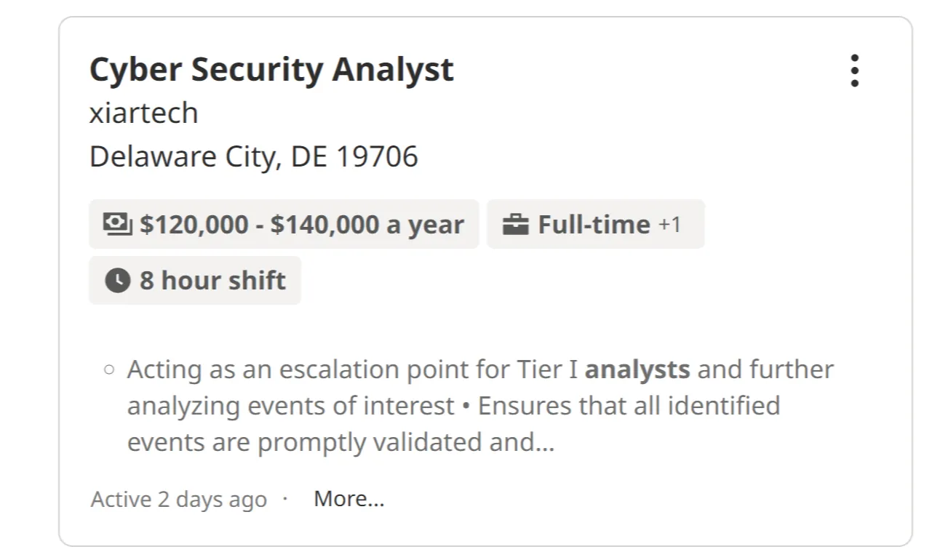Click the line mentioning Ensures that all identified
Viewport: 948px width, 560px height.
point(628,406)
